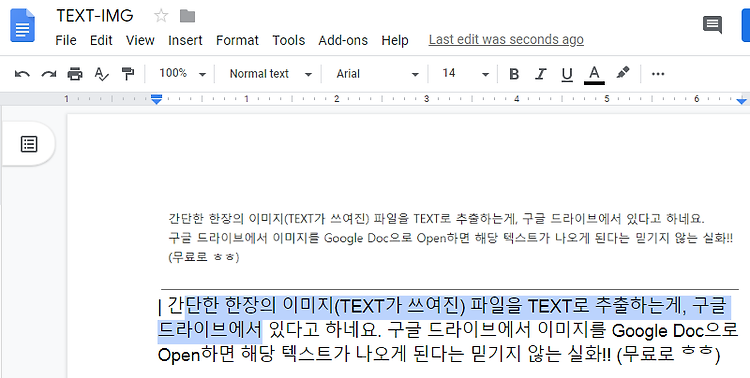Open the Add-ons menu
Image resolution: width=750 pixels, height=378 pixels.
(343, 40)
